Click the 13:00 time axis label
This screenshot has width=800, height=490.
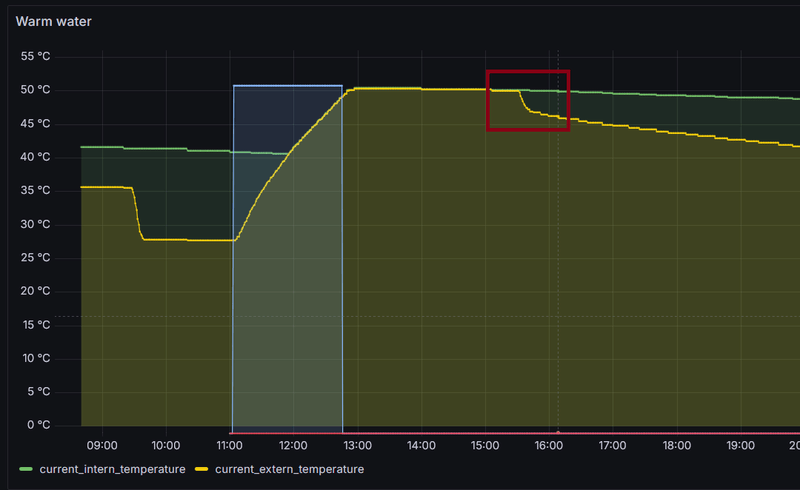point(358,446)
